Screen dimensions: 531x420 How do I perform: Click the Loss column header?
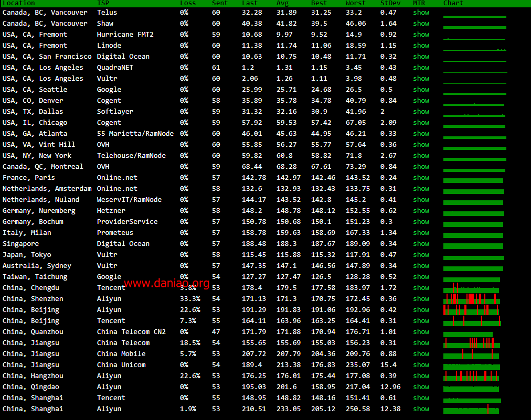click(x=188, y=3)
